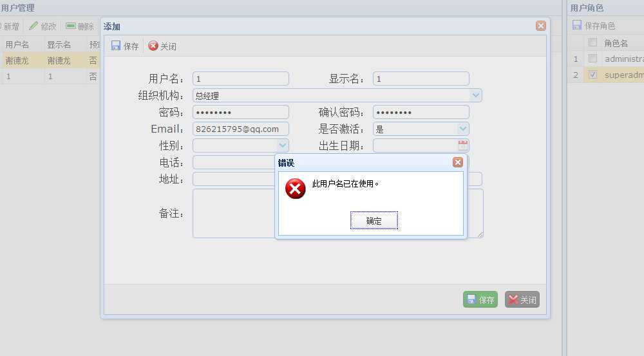Click 关闭 in the 添加 dialog toolbar
Image resolution: width=644 pixels, height=356 pixels.
pyautogui.click(x=162, y=46)
